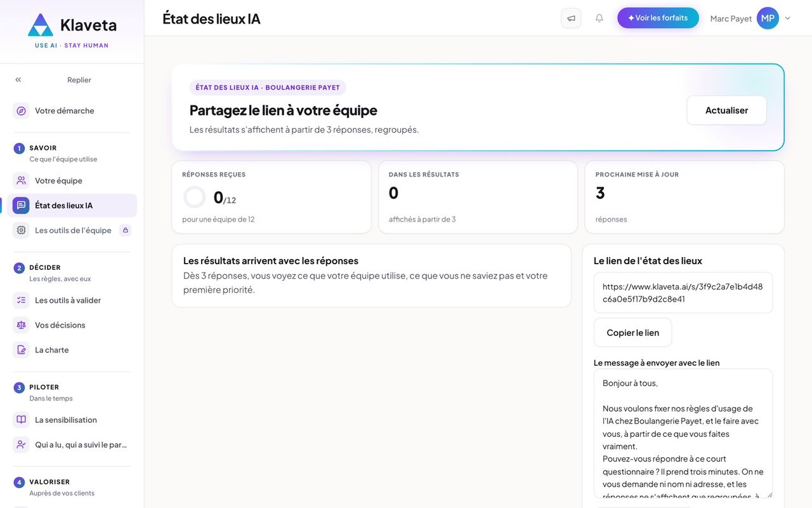Click Les résultats arrivent avec les réponses title
This screenshot has width=812, height=508.
coord(271,260)
